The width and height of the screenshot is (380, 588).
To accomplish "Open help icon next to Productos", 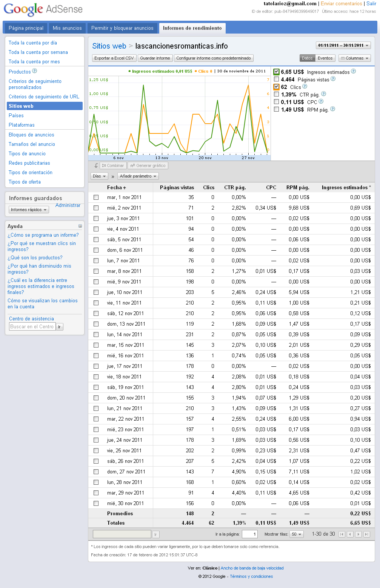I will coord(34,71).
